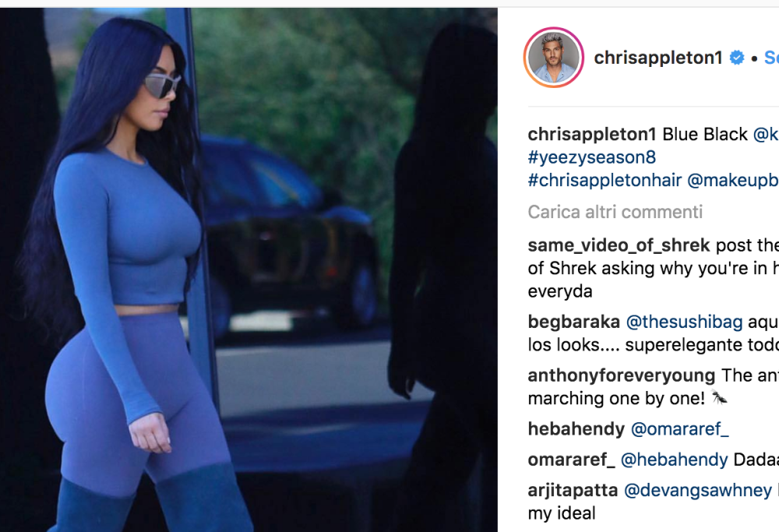Open omararef_ commenter profile
779x532 pixels.
pyautogui.click(x=571, y=460)
